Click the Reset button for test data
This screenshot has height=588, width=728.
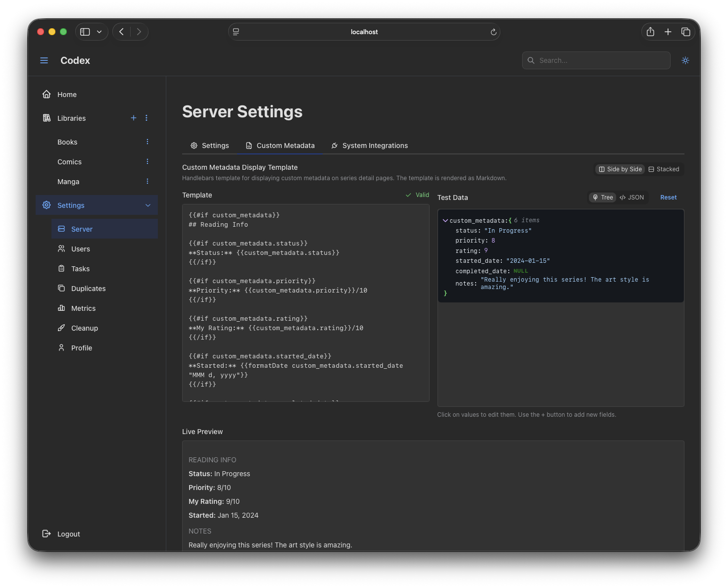click(x=668, y=197)
